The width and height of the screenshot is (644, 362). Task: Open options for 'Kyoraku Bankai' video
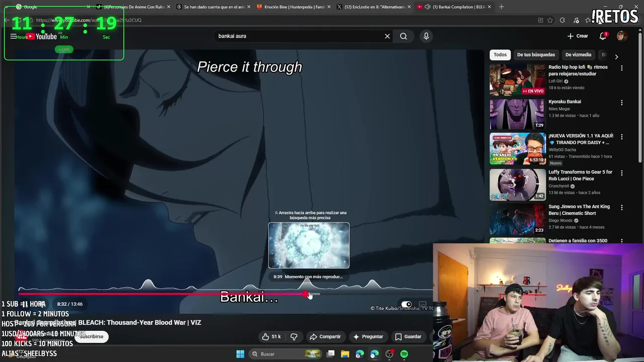pyautogui.click(x=622, y=103)
